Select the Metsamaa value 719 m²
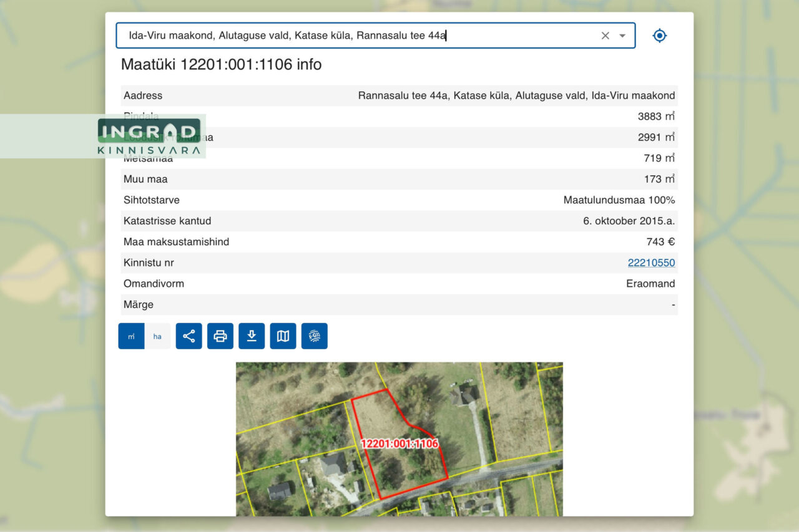799x532 pixels. pyautogui.click(x=659, y=158)
